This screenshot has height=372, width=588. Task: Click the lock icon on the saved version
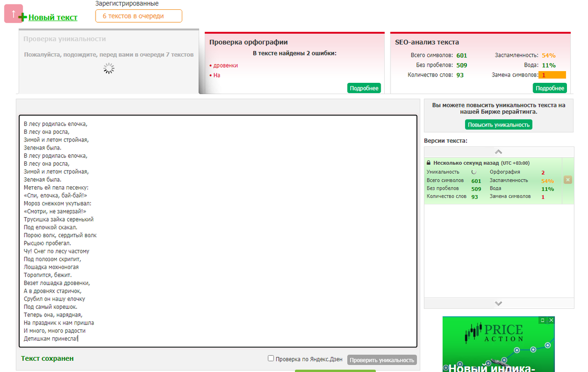pos(429,163)
